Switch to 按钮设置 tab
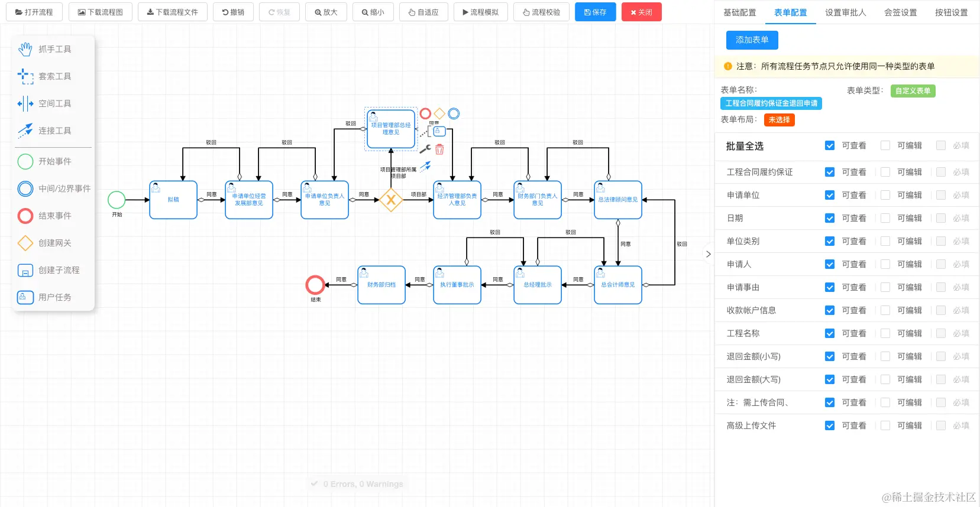 952,12
